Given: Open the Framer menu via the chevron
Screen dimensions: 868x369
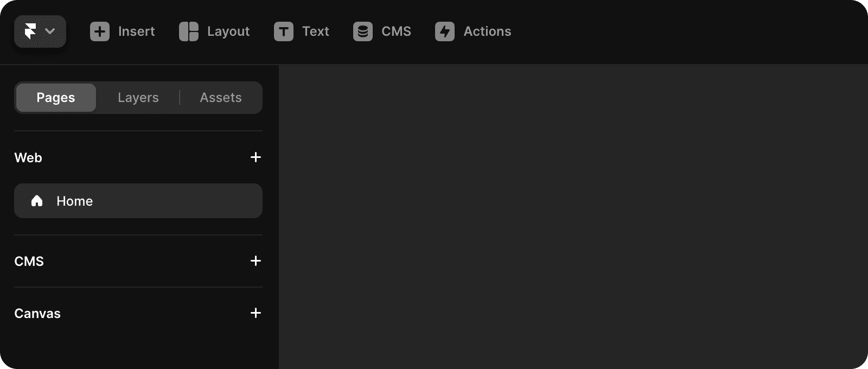Looking at the screenshot, I should [50, 31].
